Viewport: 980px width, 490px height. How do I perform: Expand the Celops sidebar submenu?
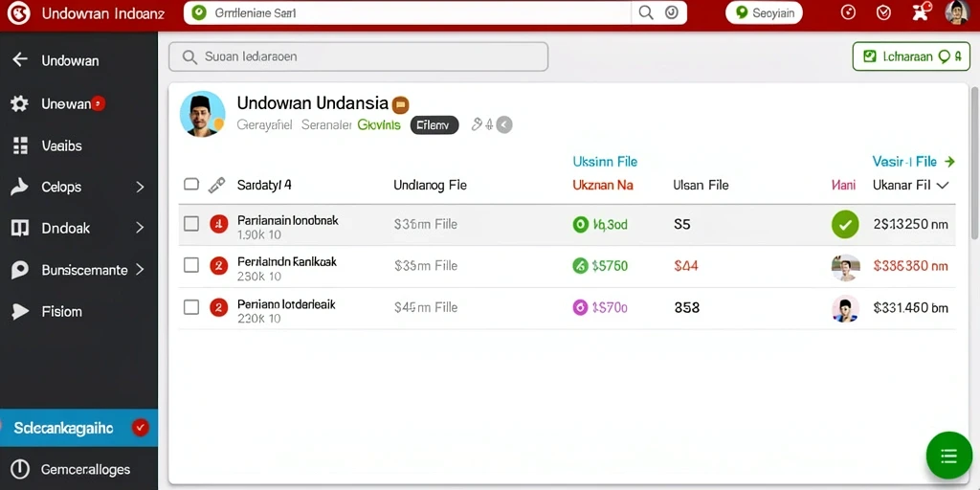click(x=140, y=187)
